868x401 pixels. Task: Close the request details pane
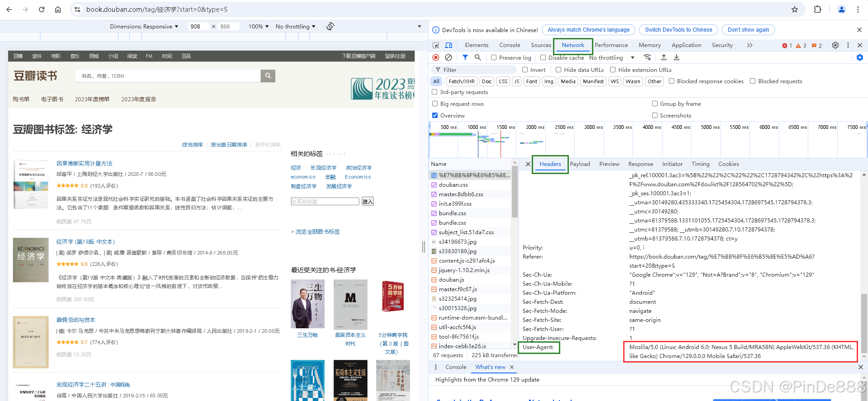tap(528, 164)
